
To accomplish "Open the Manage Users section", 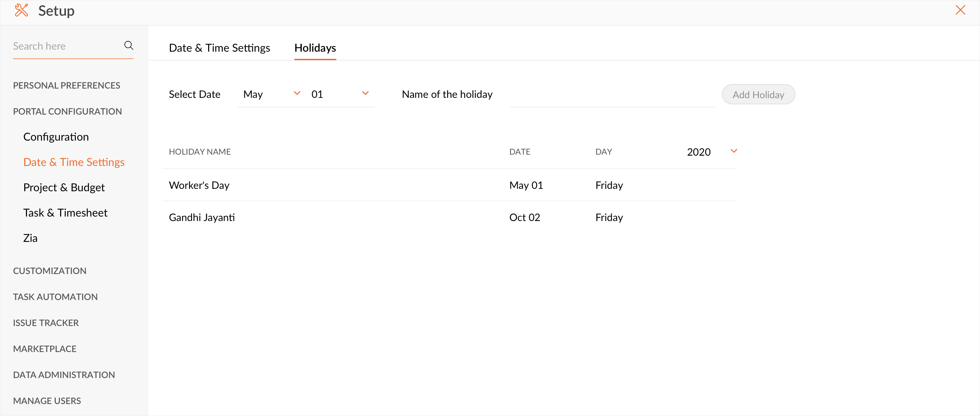I will tap(47, 400).
